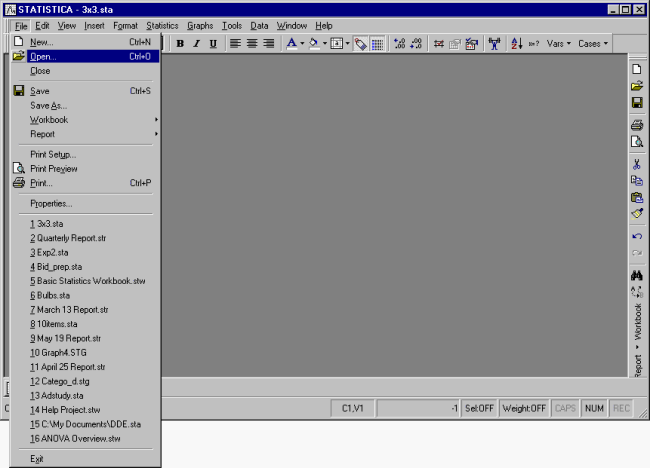Toggle the text labels tag icon
650x468 pixels.
click(x=361, y=44)
